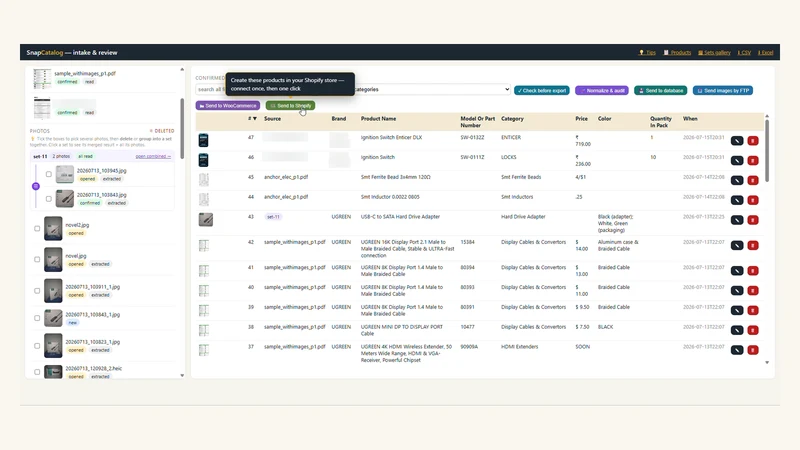Screen dimensions: 800x450
Task: Delete row 46 Ignition Switch product
Action: [x=753, y=160]
